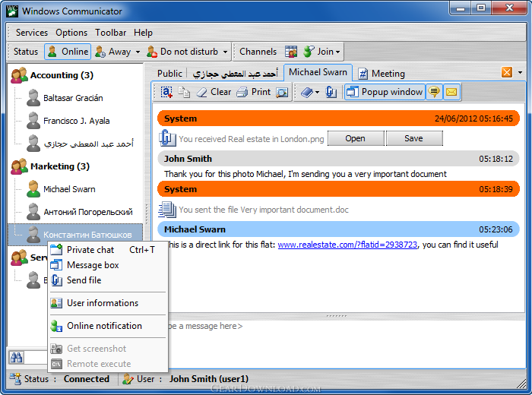Click the binoculars search icon
This screenshot has height=395, width=532.
point(16,357)
